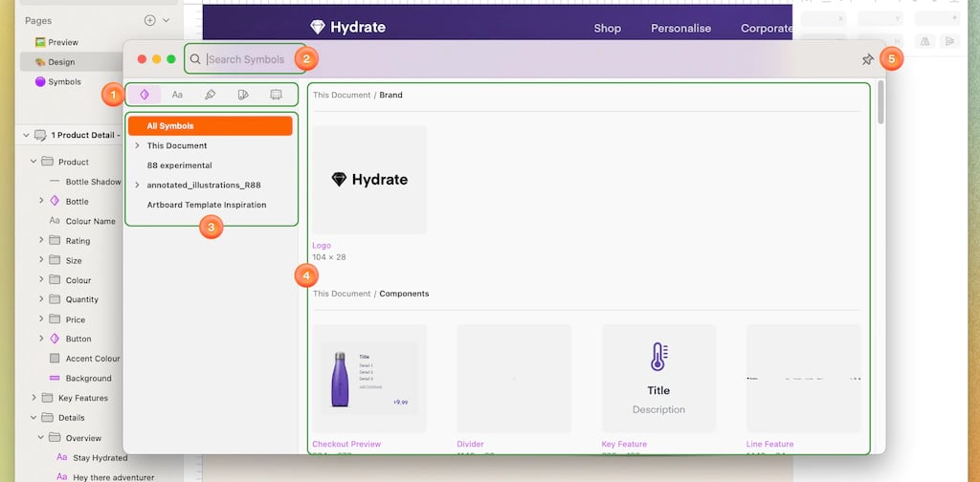Collapse the Details group
Image resolution: width=980 pixels, height=482 pixels.
point(33,418)
